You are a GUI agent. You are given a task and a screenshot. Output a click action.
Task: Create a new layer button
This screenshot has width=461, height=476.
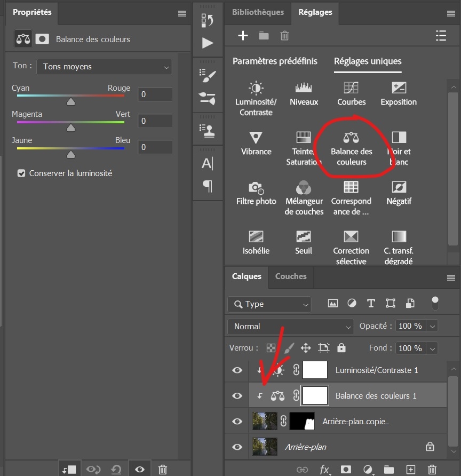pyautogui.click(x=411, y=469)
